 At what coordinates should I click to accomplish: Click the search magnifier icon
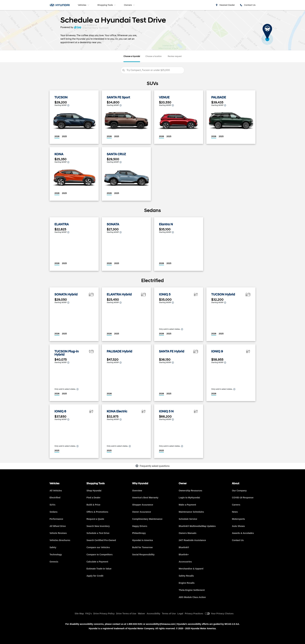click(124, 70)
